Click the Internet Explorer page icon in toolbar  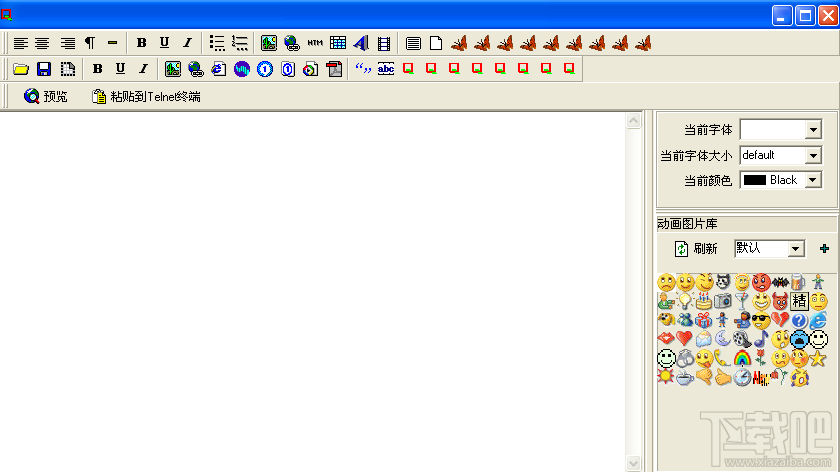pos(219,69)
